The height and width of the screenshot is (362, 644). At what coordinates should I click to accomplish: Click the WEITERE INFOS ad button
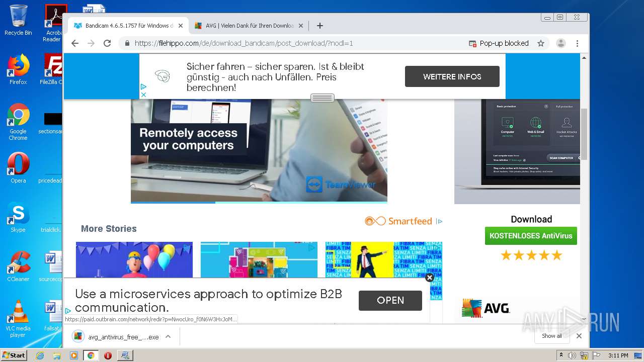[452, 76]
